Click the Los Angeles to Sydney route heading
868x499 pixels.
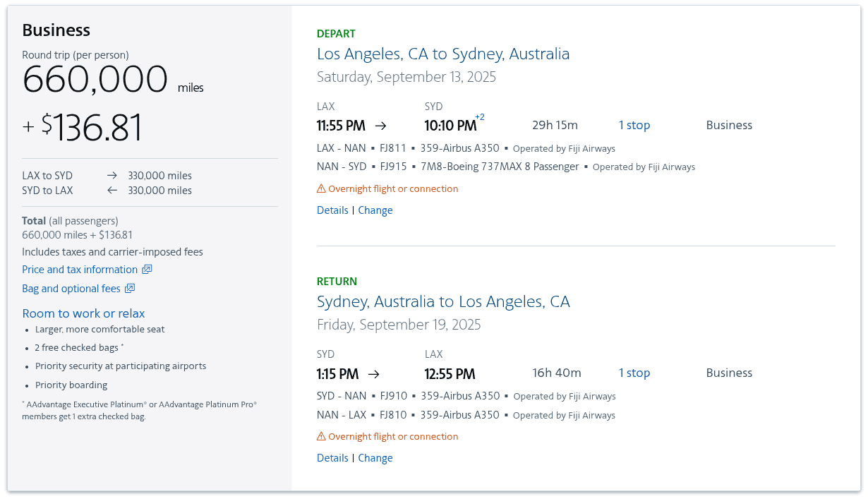point(443,54)
